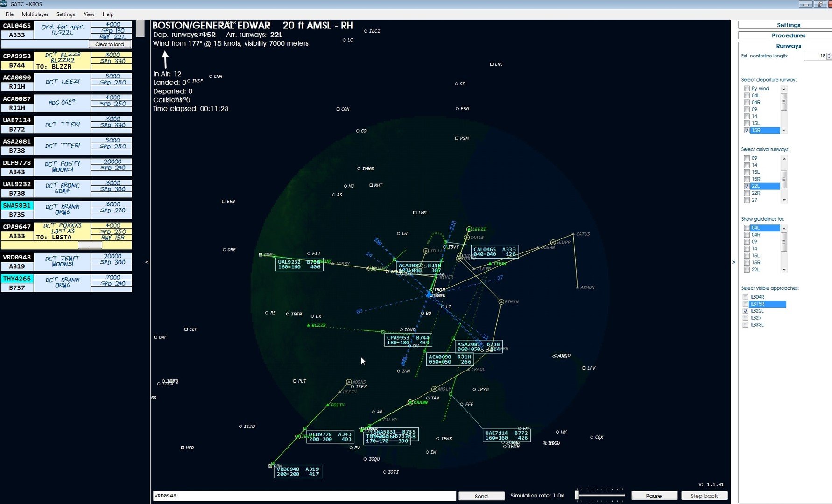
Task: Click the LEEZI waypoint symbol on the map
Action: [469, 229]
